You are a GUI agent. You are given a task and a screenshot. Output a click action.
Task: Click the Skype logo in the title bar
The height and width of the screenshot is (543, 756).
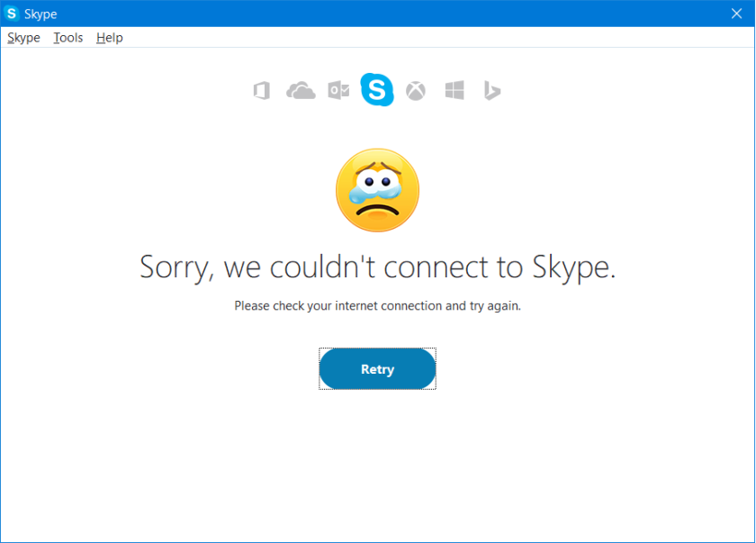13,14
